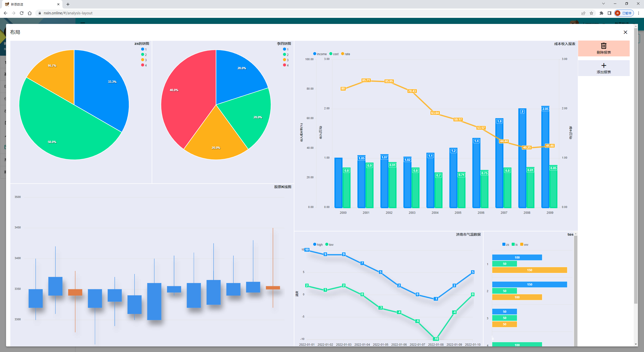This screenshot has width=644, height=352.
Task: Expand the tab search chevron
Action: (x=603, y=4)
